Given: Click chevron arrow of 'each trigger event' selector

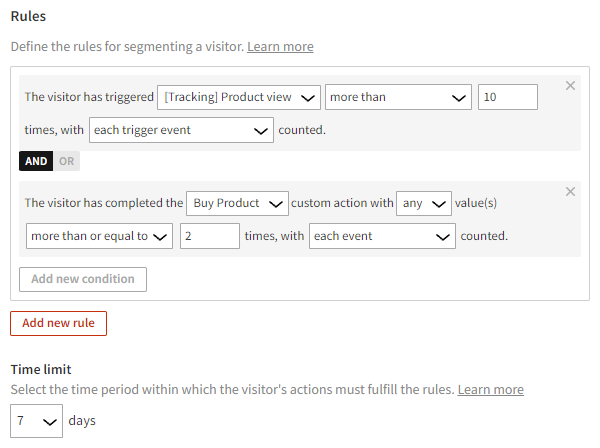Looking at the screenshot, I should [x=261, y=130].
